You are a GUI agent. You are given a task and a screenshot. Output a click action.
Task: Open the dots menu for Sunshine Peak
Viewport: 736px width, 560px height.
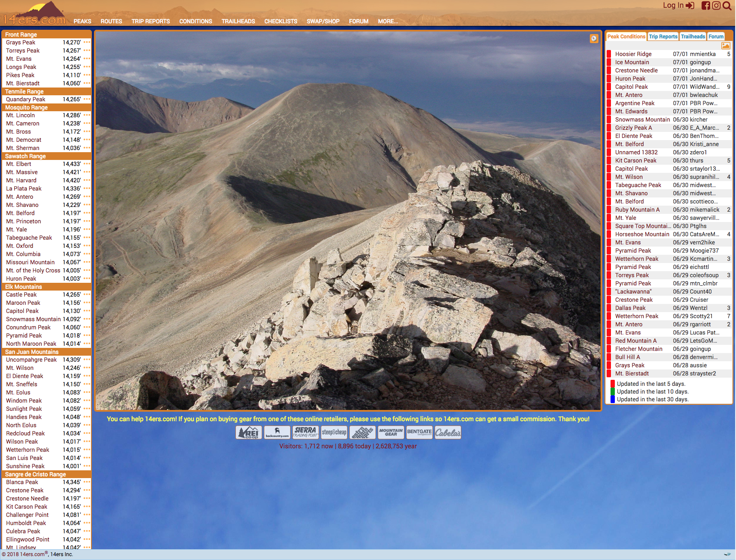tap(87, 466)
